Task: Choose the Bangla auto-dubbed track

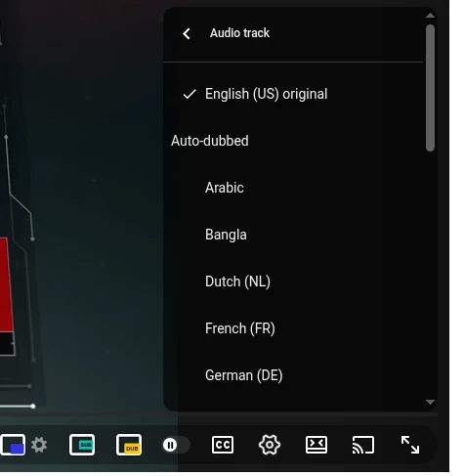Action: (293, 235)
